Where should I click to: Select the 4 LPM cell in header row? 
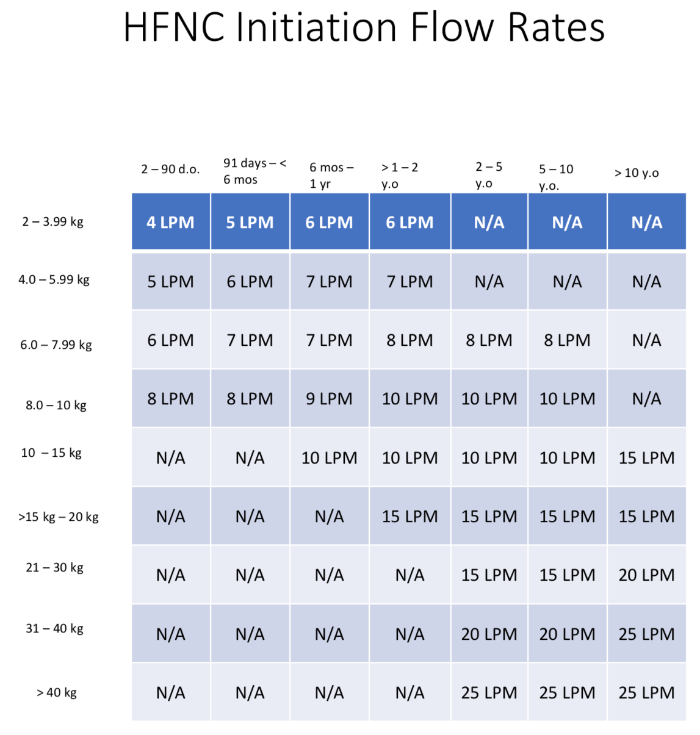coord(170,223)
